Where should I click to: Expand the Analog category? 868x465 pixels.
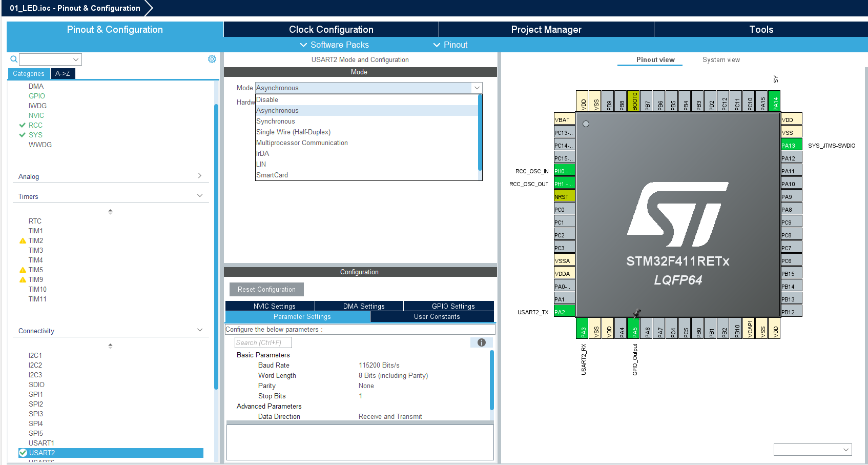click(110, 176)
